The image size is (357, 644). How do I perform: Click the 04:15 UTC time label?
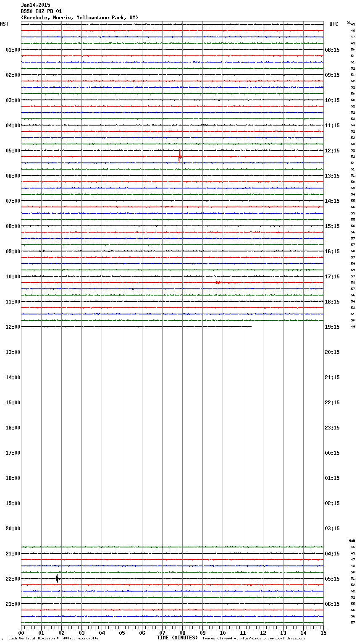coord(332,554)
